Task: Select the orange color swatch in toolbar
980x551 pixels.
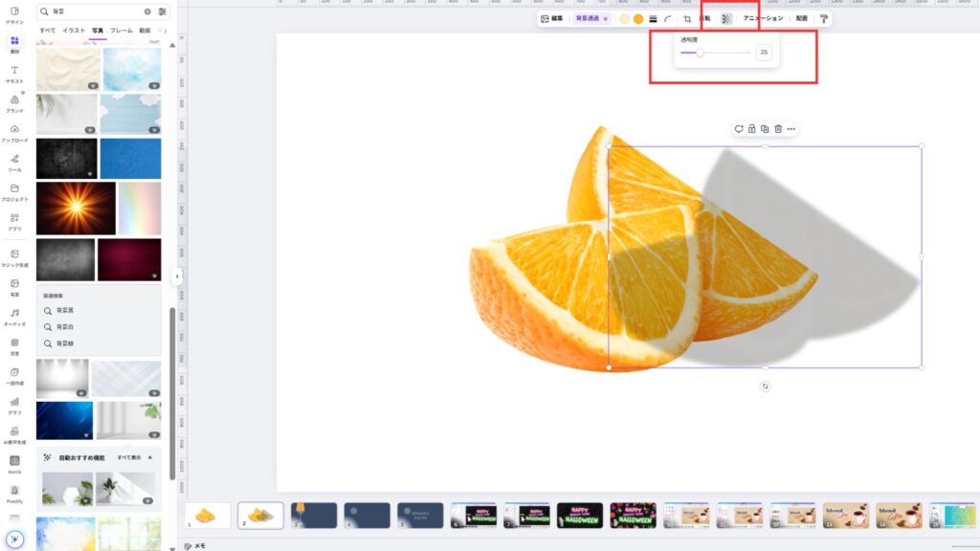Action: point(638,18)
